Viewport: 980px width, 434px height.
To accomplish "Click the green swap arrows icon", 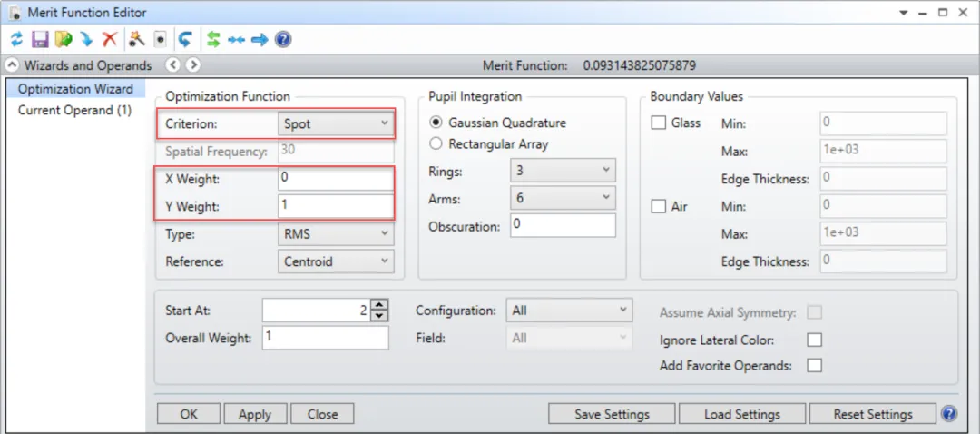I will 214,39.
